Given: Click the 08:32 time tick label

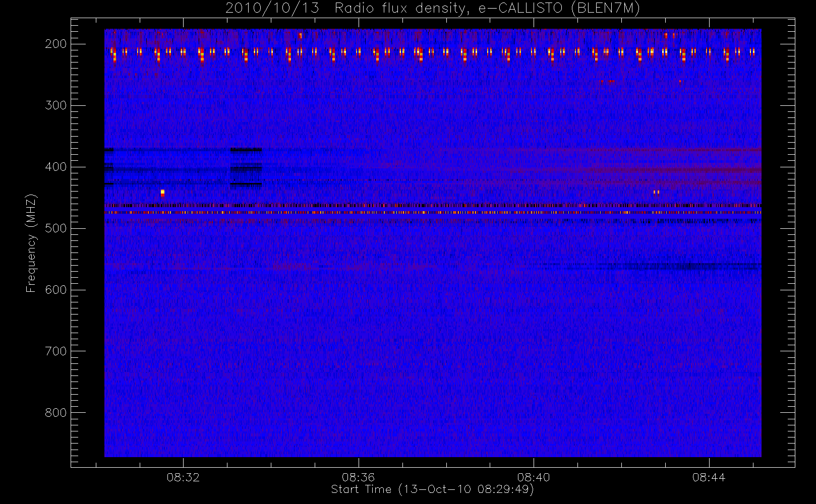Looking at the screenshot, I should click(x=183, y=477).
